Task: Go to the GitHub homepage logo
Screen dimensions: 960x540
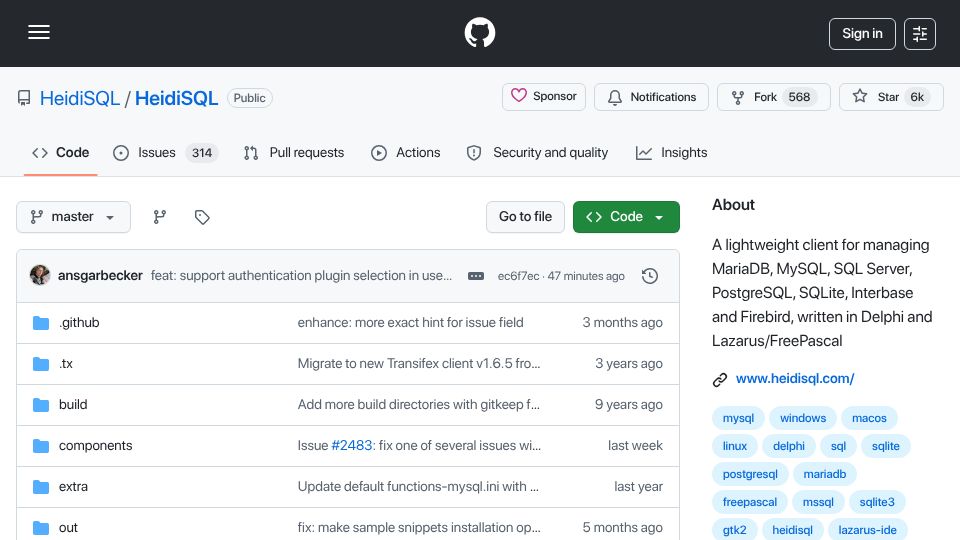Action: tap(479, 32)
